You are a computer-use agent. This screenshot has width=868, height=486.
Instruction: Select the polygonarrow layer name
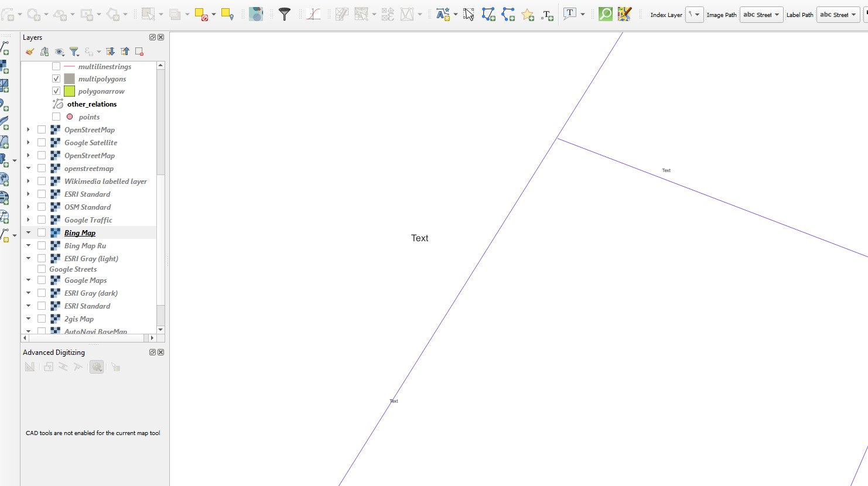point(101,91)
